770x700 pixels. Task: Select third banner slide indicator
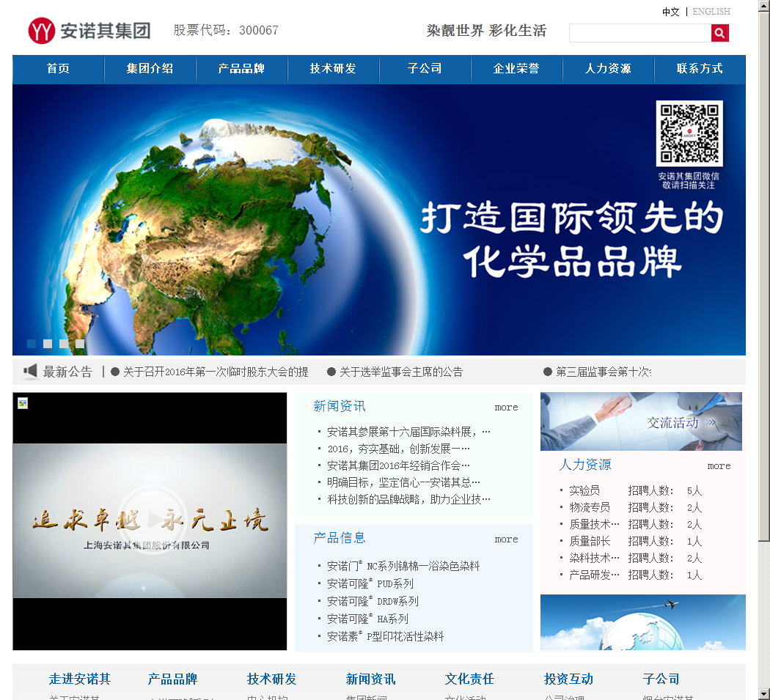tap(64, 344)
